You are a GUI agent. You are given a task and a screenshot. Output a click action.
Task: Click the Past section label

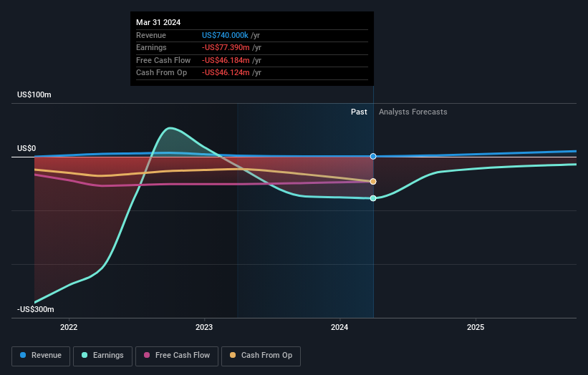pyautogui.click(x=359, y=112)
